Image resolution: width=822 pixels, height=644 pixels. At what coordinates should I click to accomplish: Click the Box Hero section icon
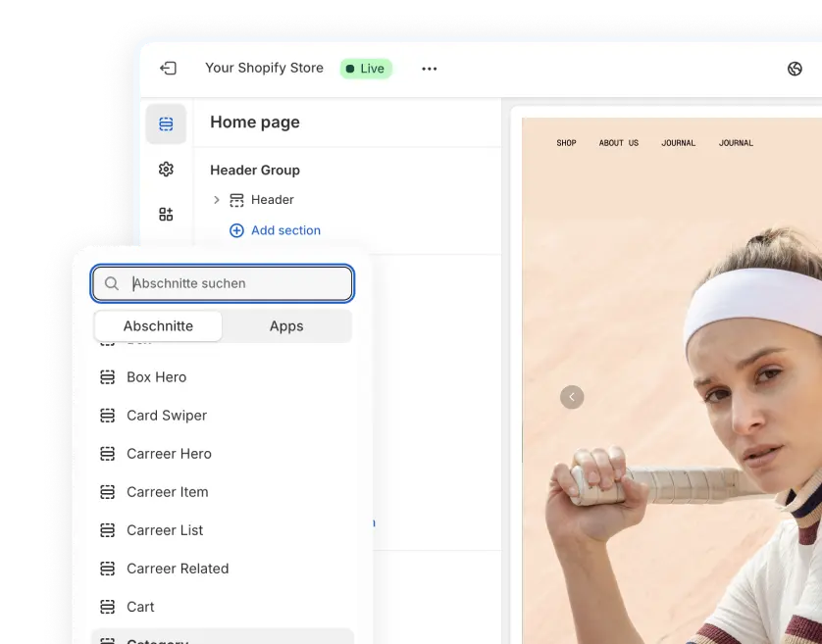(108, 377)
